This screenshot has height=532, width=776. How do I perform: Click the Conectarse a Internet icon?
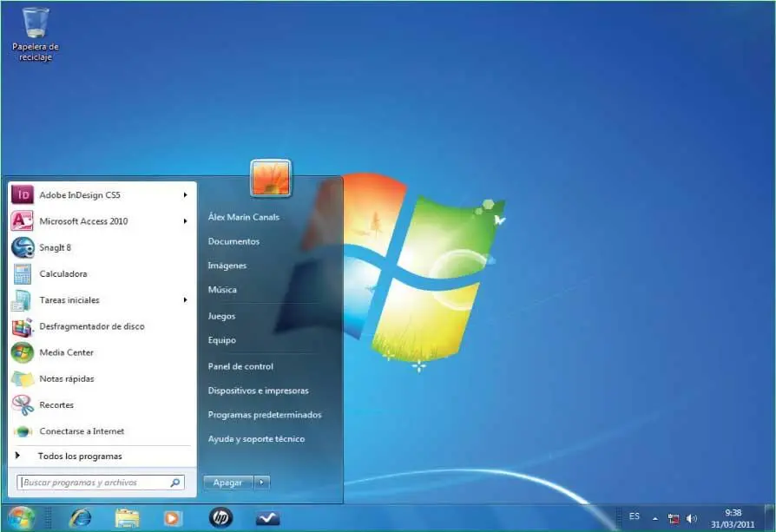tap(23, 431)
